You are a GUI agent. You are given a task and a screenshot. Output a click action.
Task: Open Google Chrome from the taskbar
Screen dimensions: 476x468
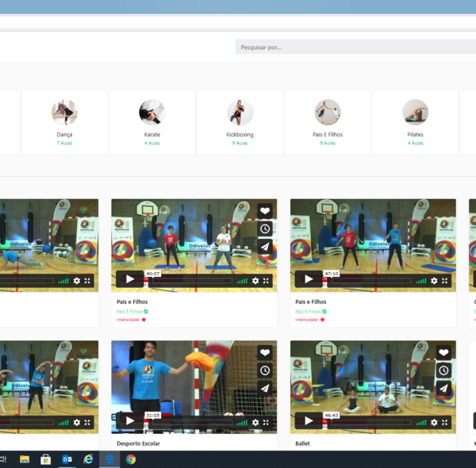(x=130, y=459)
